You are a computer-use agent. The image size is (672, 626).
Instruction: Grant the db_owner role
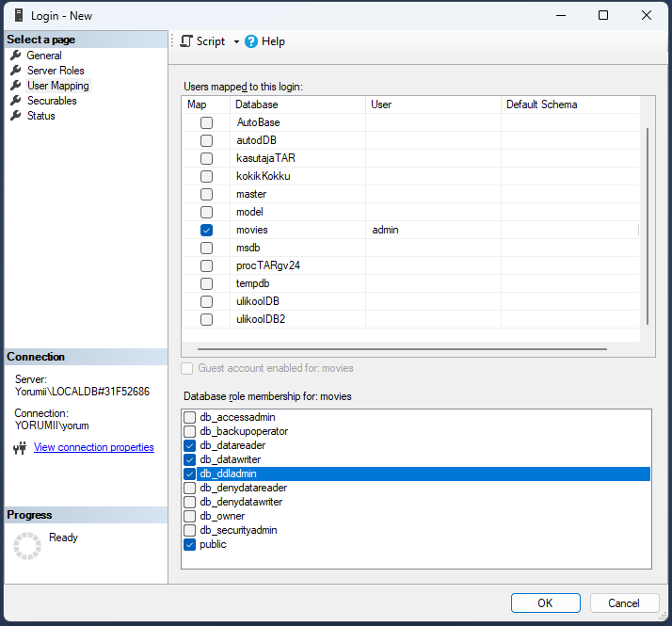[x=189, y=516]
